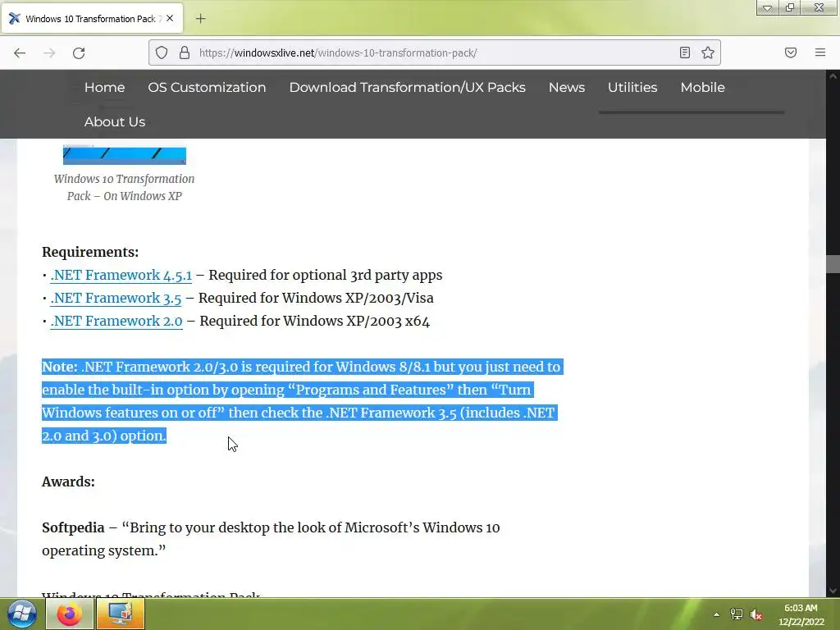Click the Requirements: heading text
The width and height of the screenshot is (840, 630).
point(90,252)
